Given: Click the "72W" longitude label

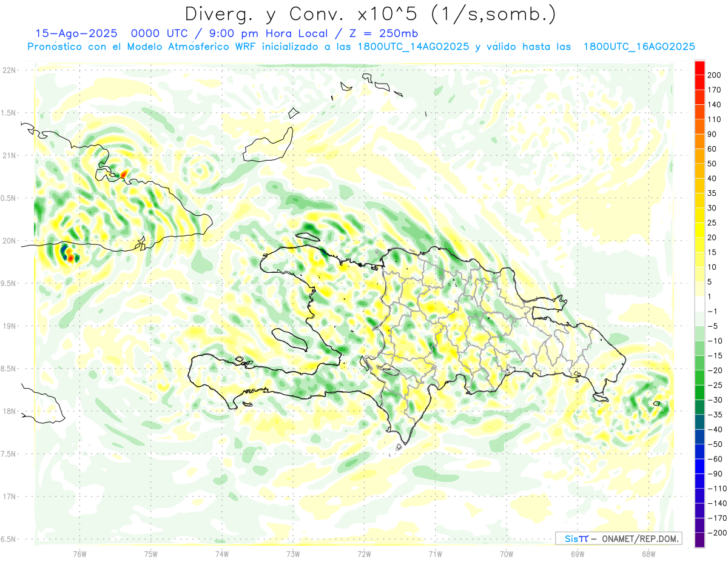Looking at the screenshot, I should (364, 554).
